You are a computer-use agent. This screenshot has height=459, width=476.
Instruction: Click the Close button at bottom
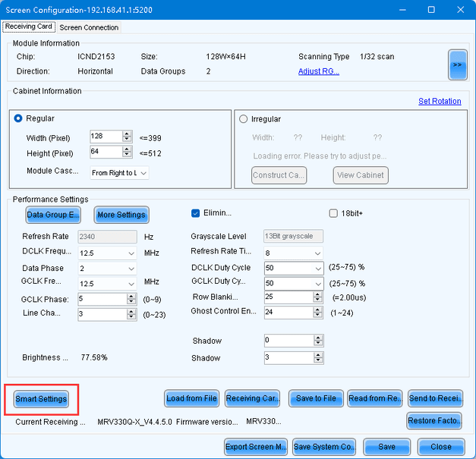(x=441, y=447)
